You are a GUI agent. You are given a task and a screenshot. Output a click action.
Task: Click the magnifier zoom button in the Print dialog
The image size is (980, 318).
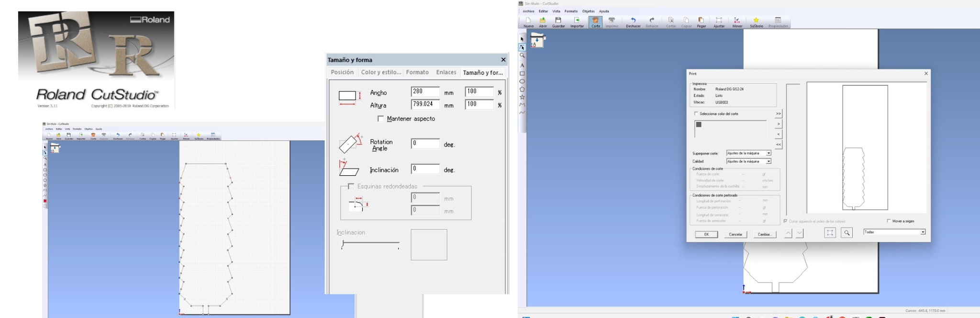point(846,233)
